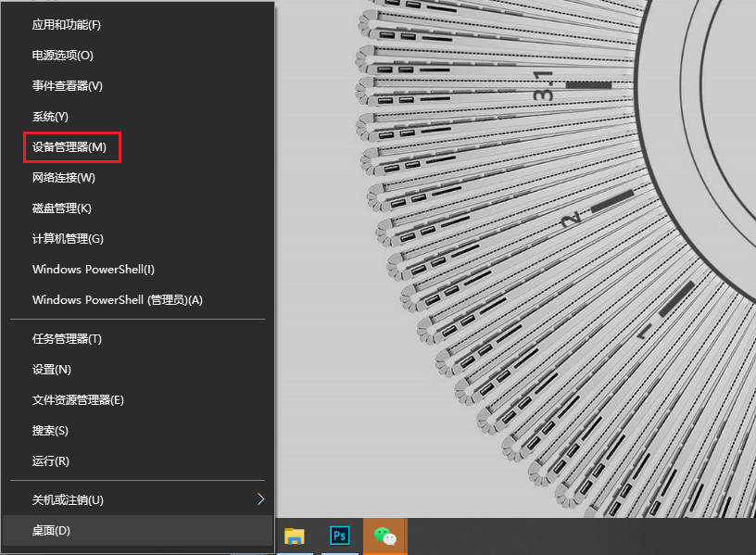The width and height of the screenshot is (756, 555).
Task: Open 磁盘管理(K) from the menu
Action: tap(62, 208)
